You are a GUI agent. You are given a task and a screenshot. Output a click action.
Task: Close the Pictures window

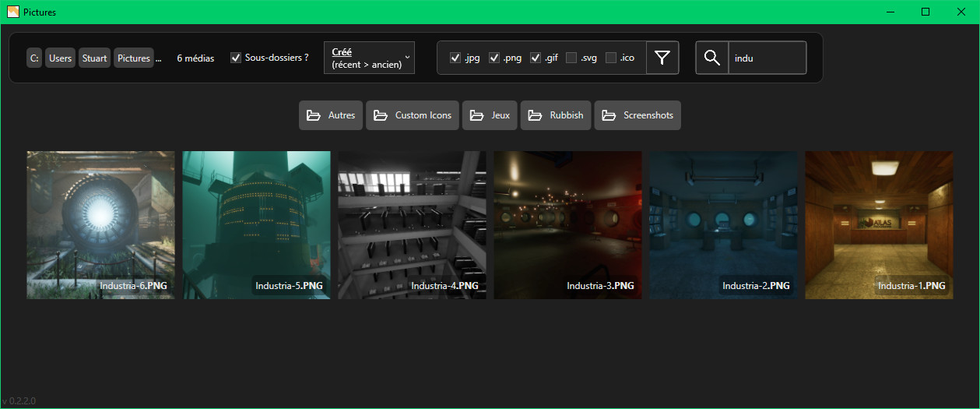pyautogui.click(x=961, y=12)
